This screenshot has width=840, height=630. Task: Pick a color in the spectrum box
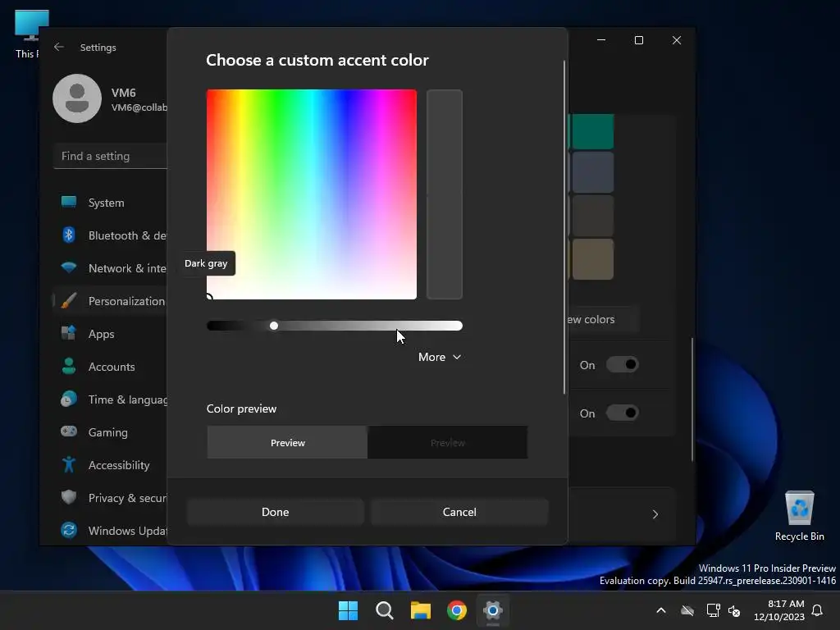point(311,194)
